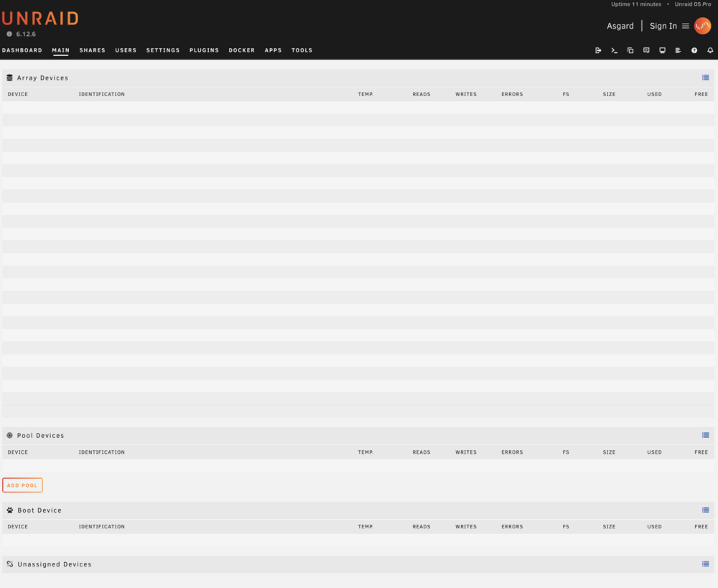This screenshot has height=588, width=718.
Task: Click Reads header in Array Devices table
Action: point(421,94)
